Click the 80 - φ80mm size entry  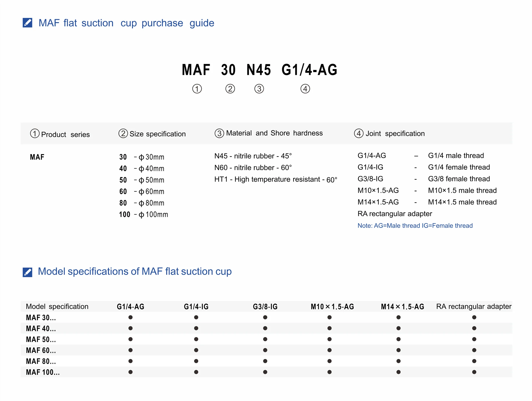[142, 203]
